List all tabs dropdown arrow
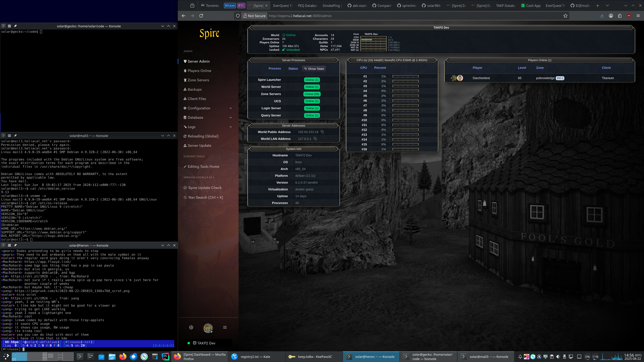The image size is (644, 362). pyautogui.click(x=607, y=6)
